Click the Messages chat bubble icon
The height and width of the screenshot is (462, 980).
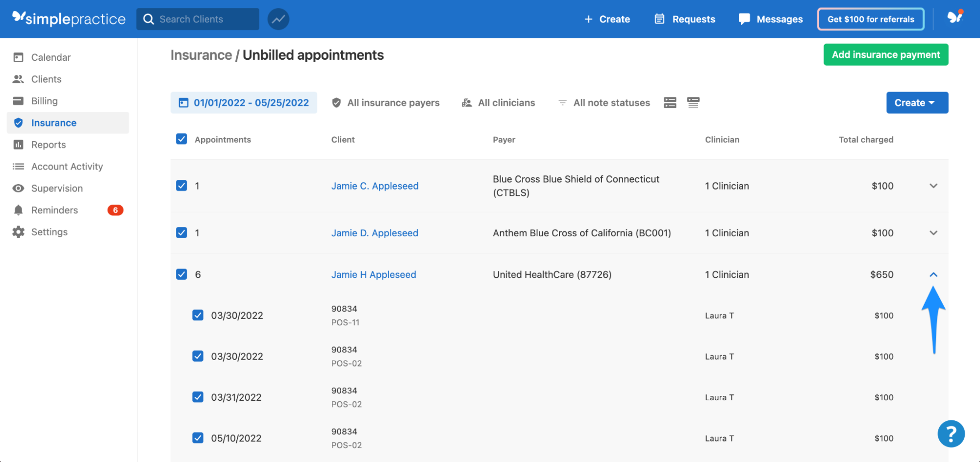click(744, 19)
